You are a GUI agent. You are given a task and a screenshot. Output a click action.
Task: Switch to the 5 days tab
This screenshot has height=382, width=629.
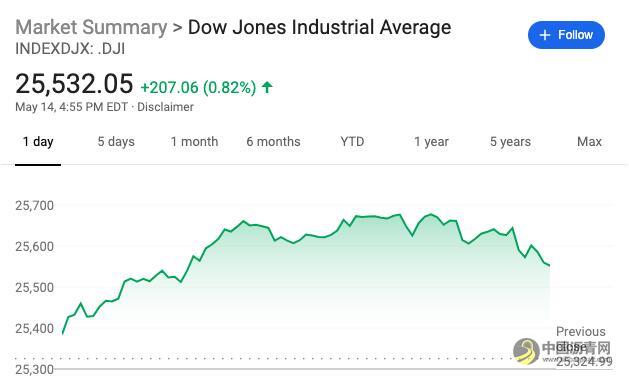pos(116,142)
